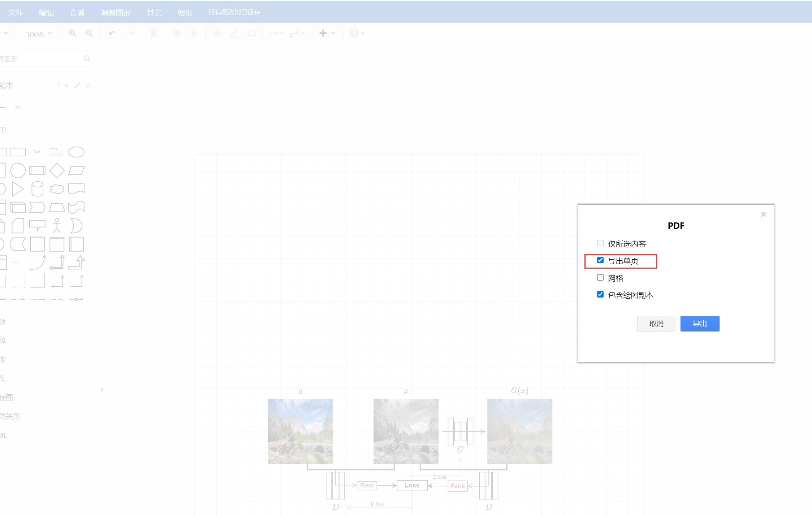The width and height of the screenshot is (812, 516).
Task: Click the zoom in magnifier icon
Action: pos(72,33)
